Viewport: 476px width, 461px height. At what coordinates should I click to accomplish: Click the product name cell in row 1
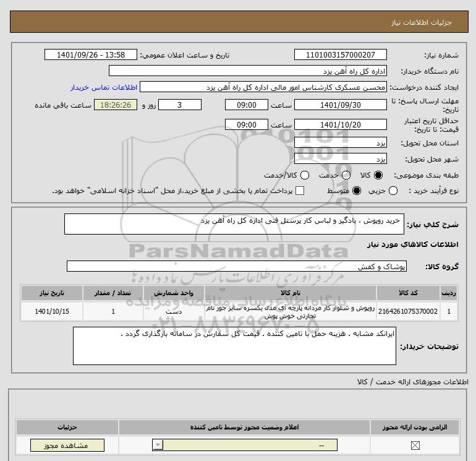291,312
